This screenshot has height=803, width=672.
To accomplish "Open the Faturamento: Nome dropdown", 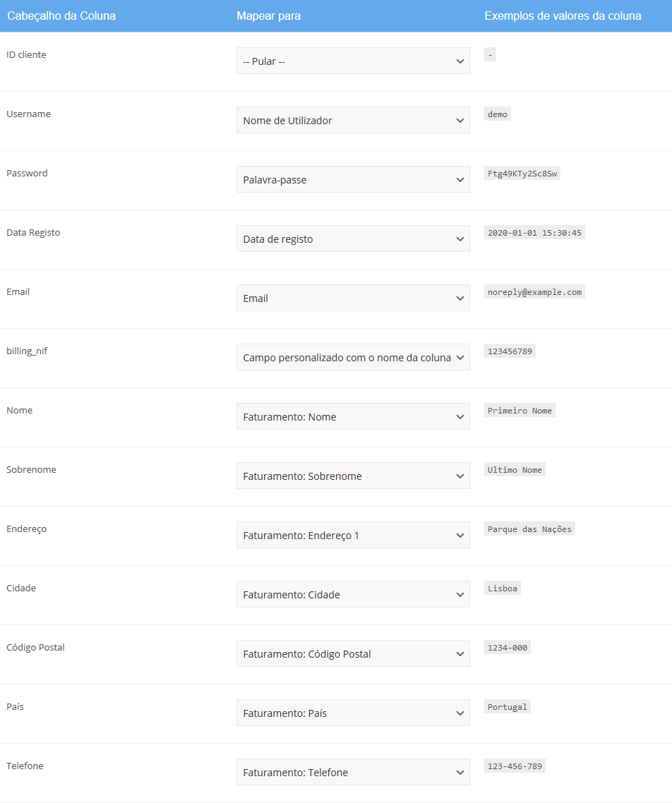I will (x=353, y=417).
